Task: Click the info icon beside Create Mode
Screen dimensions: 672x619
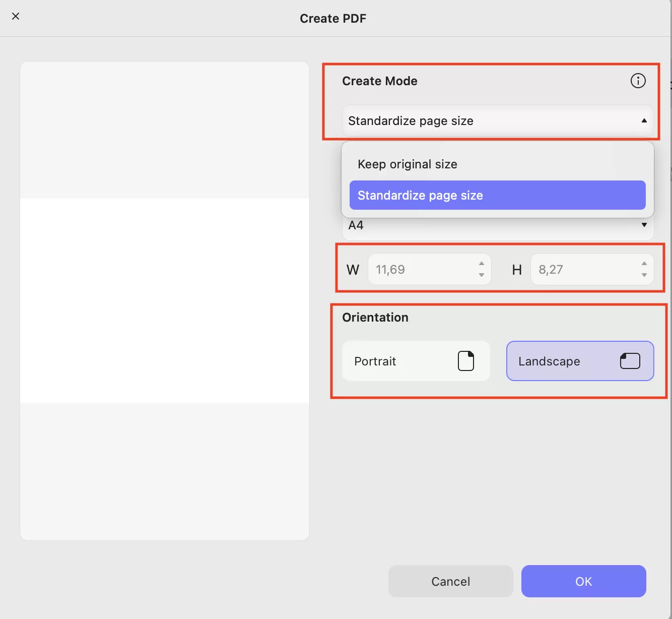Action: (638, 80)
